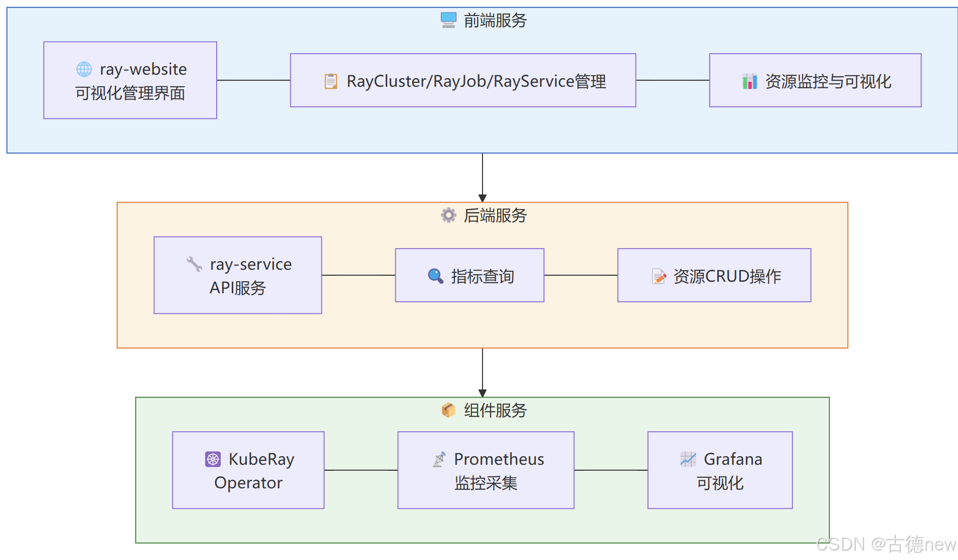Select the KubeRay Operator node
958x560 pixels.
pyautogui.click(x=248, y=470)
